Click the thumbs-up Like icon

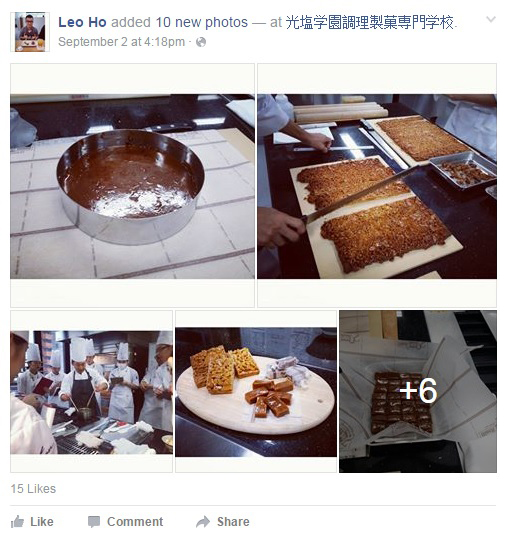[x=17, y=522]
